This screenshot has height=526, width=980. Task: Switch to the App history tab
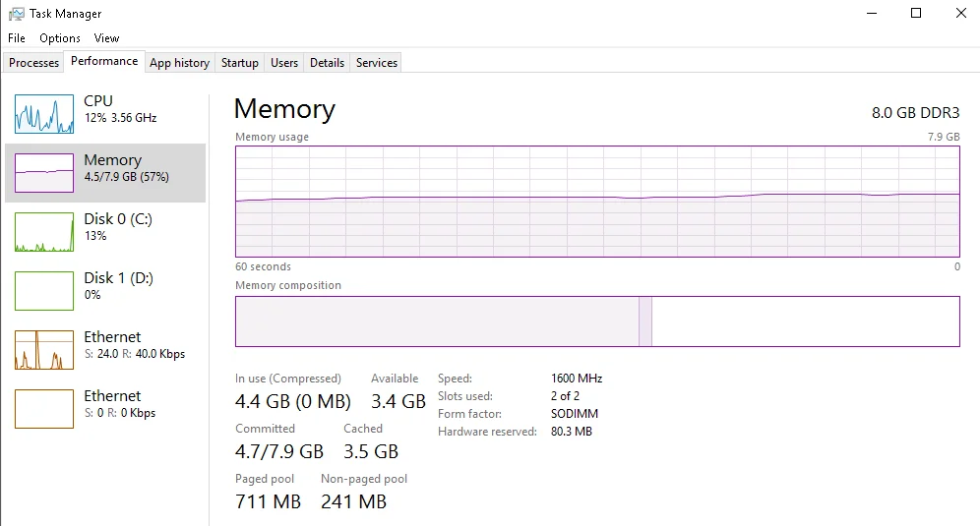coord(179,63)
